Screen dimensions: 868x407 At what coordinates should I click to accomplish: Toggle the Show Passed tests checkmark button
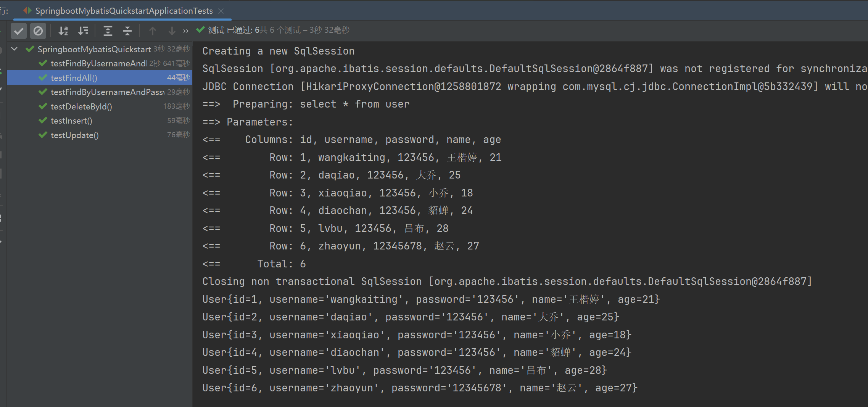18,31
